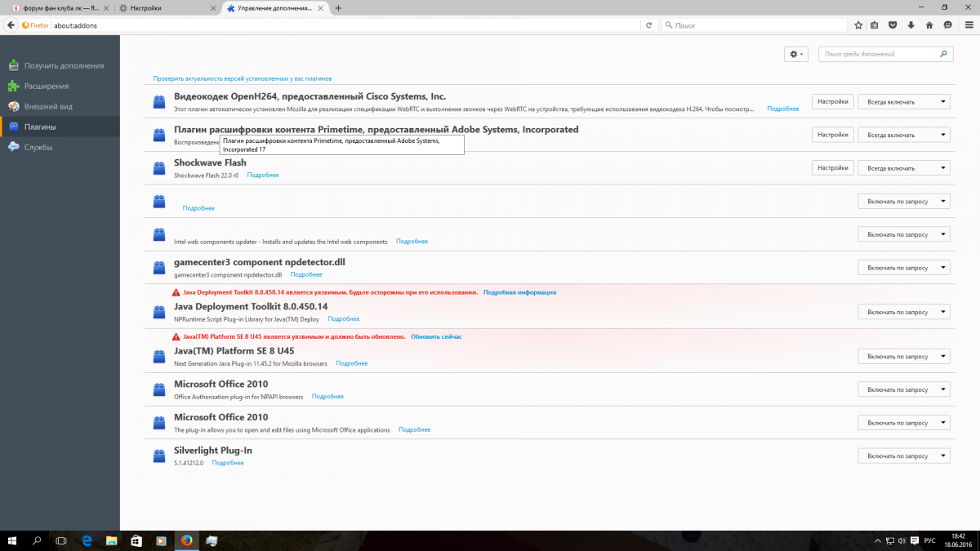The width and height of the screenshot is (980, 551).
Task: Open Shockwave Flash 'Всегда включать' dropdown
Action: click(904, 168)
